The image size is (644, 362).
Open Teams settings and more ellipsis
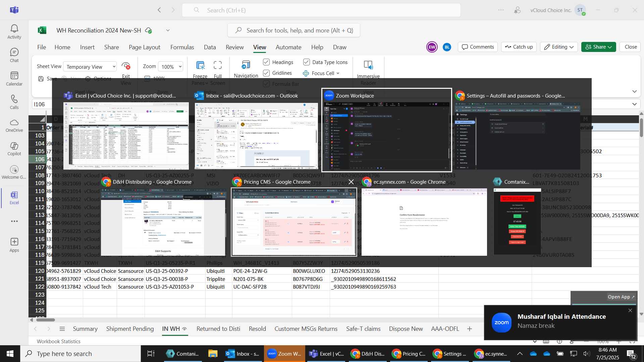click(501, 10)
